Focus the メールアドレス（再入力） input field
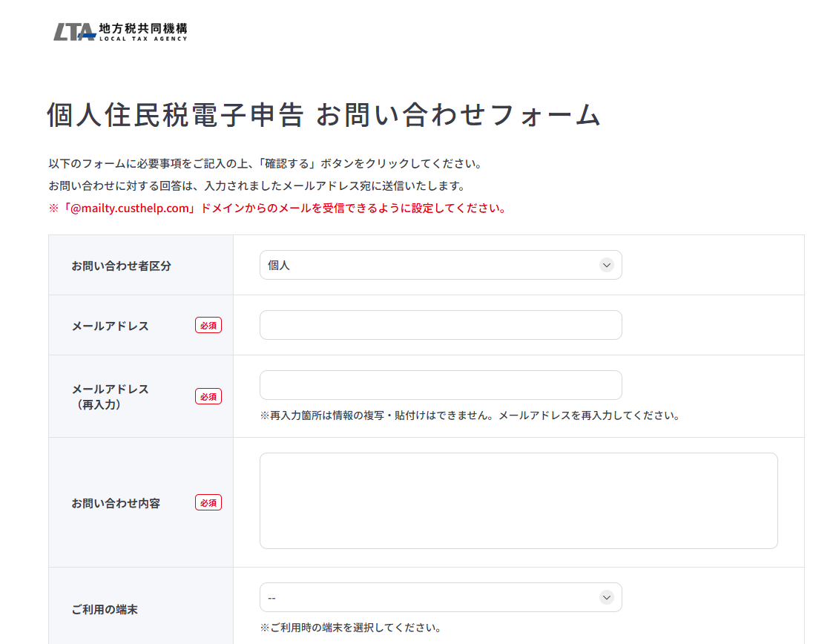This screenshot has height=644, width=836. click(x=441, y=385)
